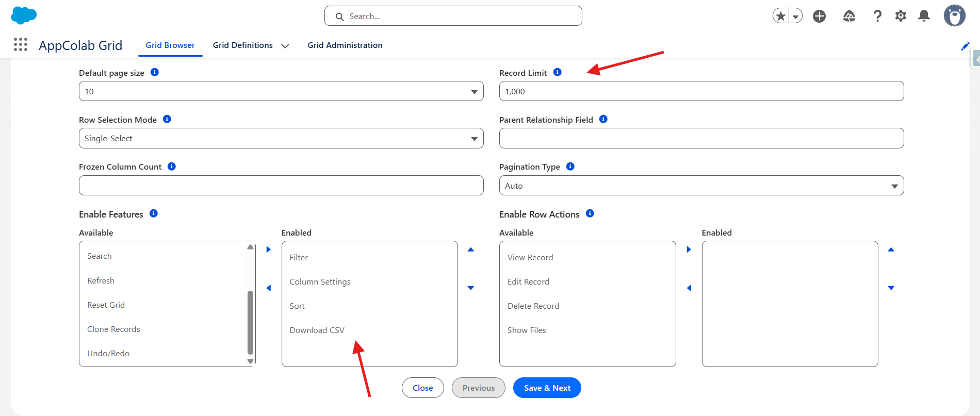Screen dimensions: 980x416
Task: Move selected feature back to Available
Action: [x=268, y=288]
